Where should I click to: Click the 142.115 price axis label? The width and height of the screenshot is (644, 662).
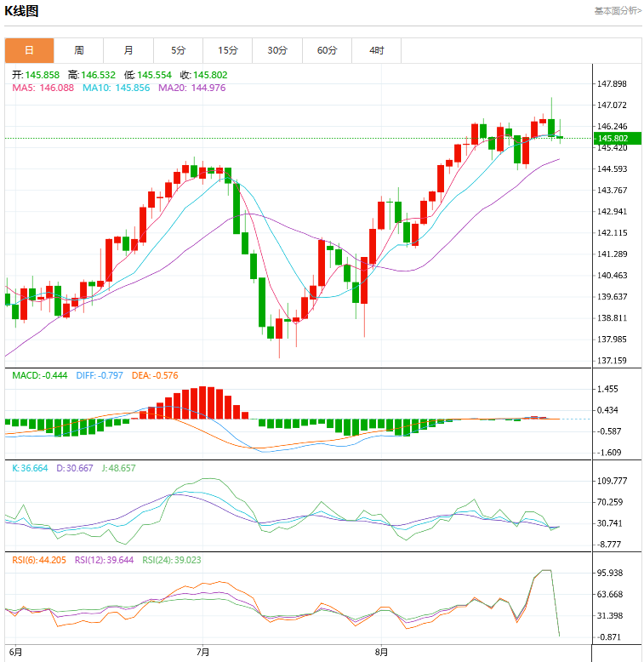point(612,232)
